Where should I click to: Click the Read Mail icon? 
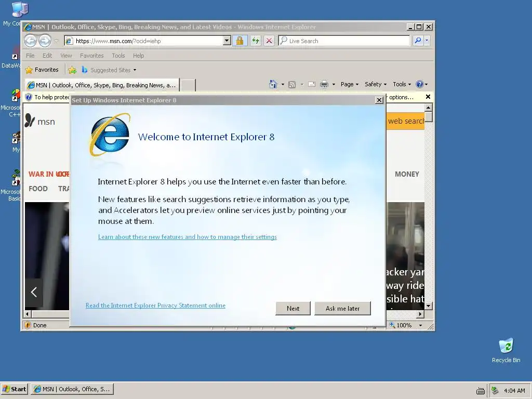312,84
